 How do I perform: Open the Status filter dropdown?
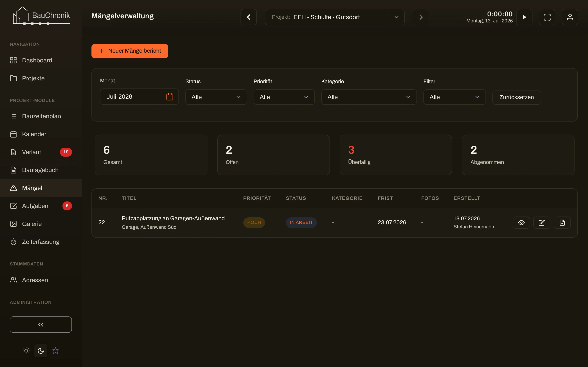click(216, 97)
